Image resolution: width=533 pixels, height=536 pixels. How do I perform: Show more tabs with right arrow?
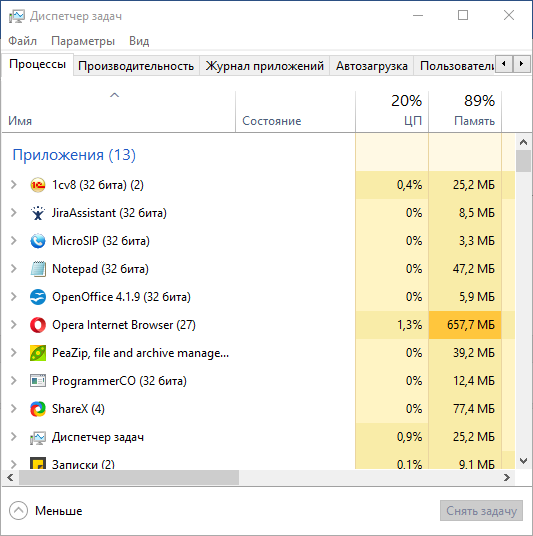[x=521, y=64]
